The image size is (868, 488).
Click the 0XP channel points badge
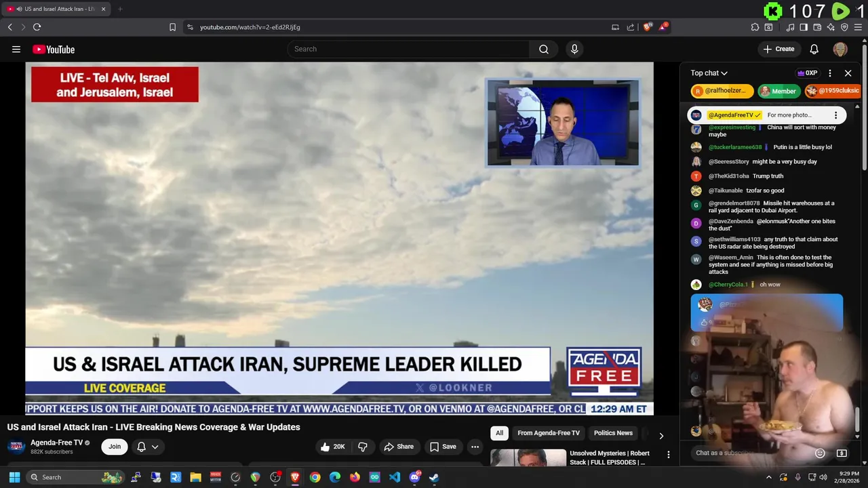807,73
